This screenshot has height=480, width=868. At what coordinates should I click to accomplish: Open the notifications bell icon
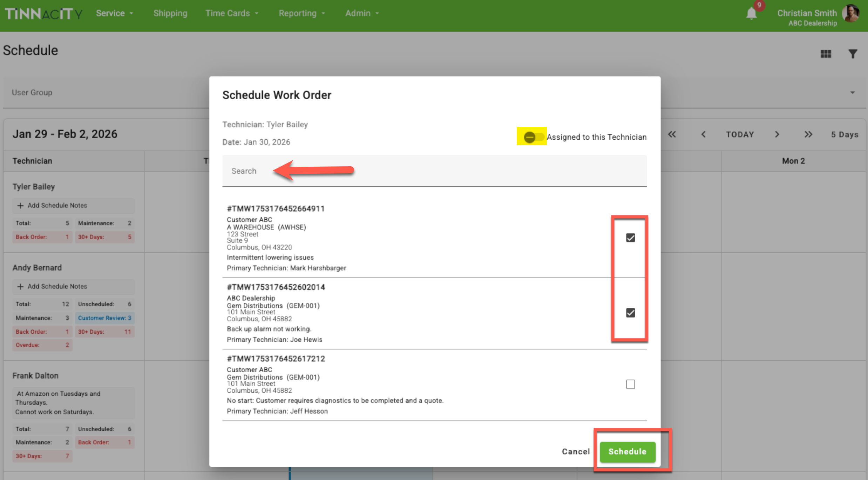pyautogui.click(x=751, y=14)
